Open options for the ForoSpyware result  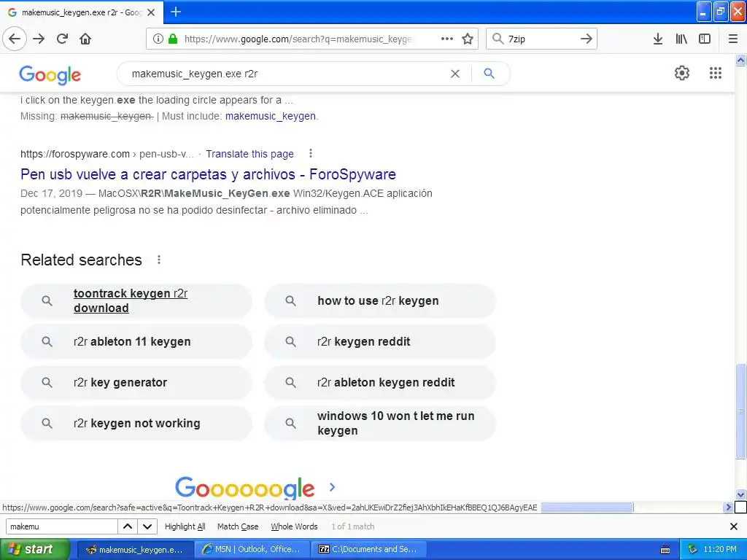311,153
